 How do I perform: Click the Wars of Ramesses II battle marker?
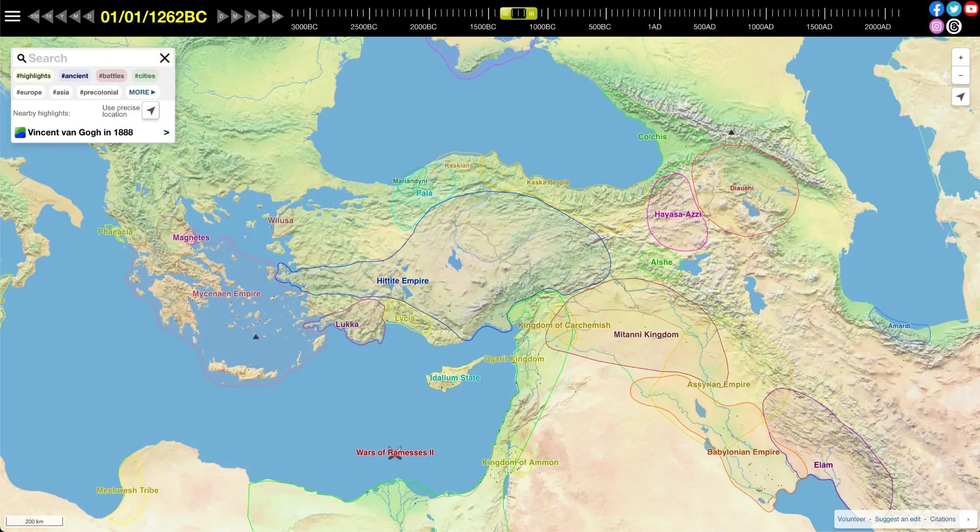(395, 453)
